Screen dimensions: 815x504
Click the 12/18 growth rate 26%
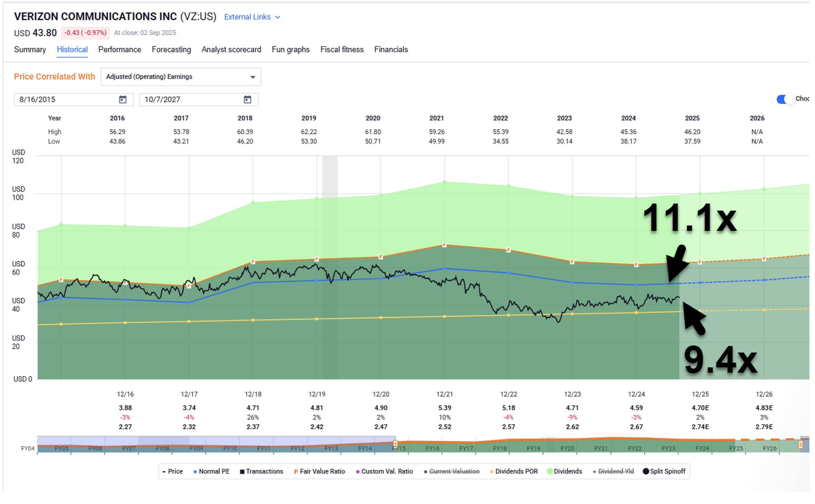[253, 417]
